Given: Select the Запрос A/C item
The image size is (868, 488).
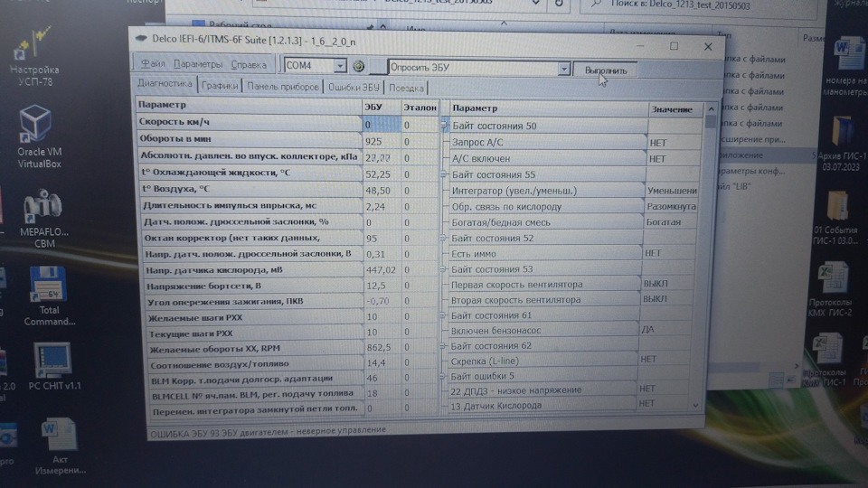Looking at the screenshot, I should tap(548, 142).
